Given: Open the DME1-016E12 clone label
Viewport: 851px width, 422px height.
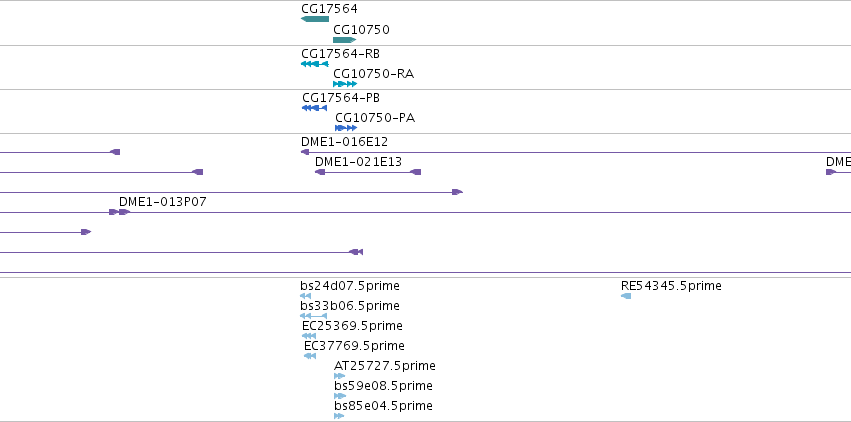Looking at the screenshot, I should pos(345,142).
